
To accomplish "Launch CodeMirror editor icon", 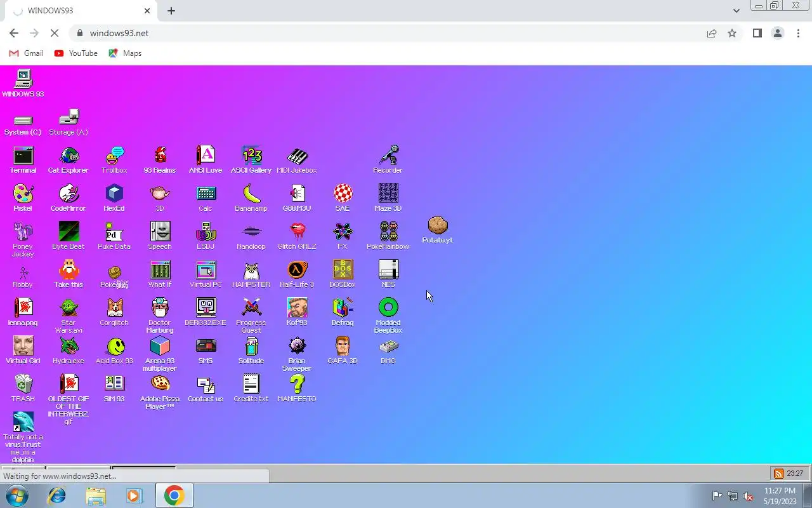I will pos(69,197).
